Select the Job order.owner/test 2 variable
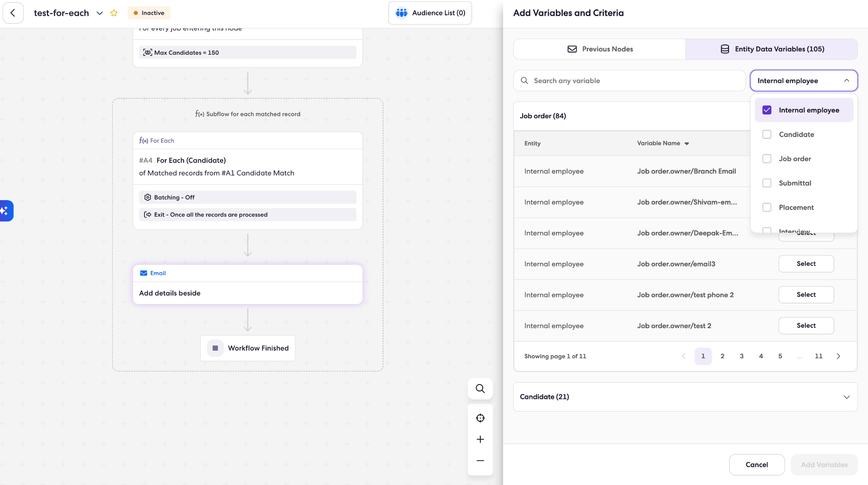This screenshot has height=485, width=868. (x=806, y=326)
